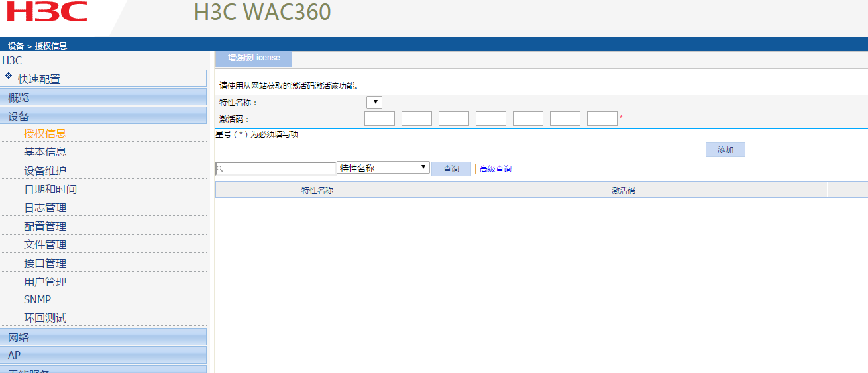Open the 特性名称 feature name dropdown in the activation form
Screen dimensions: 868x373
pos(374,102)
